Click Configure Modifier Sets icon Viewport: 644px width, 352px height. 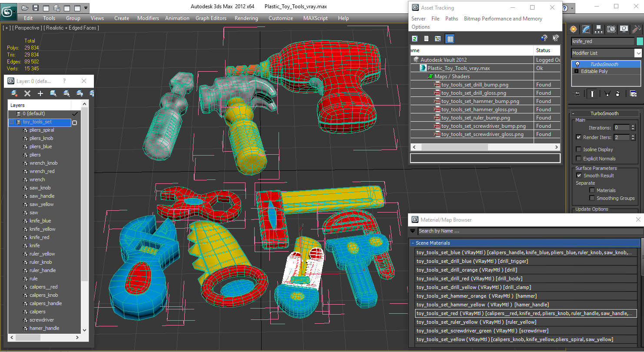pyautogui.click(x=633, y=93)
